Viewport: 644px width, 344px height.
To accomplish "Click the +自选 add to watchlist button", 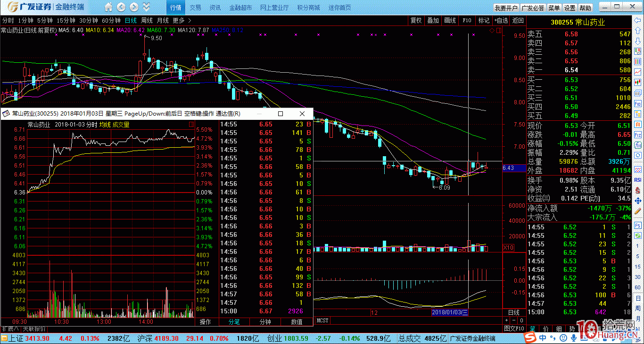I will [501, 20].
